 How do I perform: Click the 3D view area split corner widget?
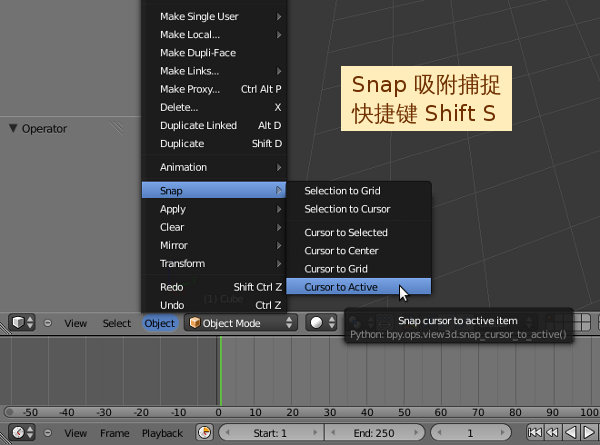pyautogui.click(x=4, y=327)
